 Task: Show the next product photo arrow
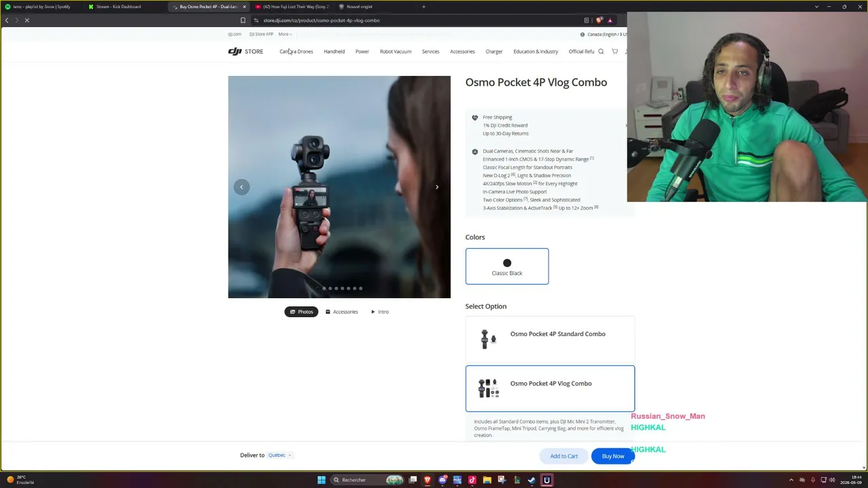[437, 187]
